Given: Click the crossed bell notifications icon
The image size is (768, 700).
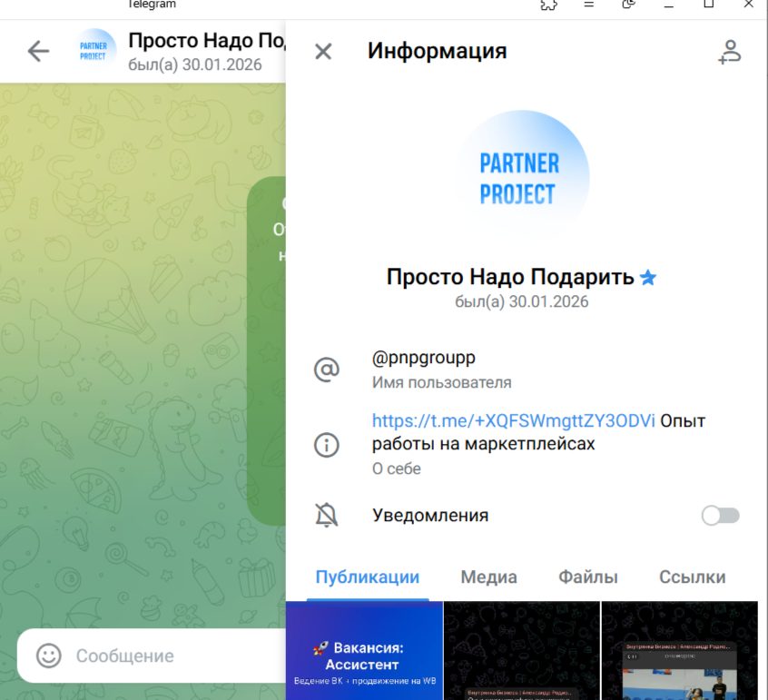Looking at the screenshot, I should pyautogui.click(x=326, y=516).
